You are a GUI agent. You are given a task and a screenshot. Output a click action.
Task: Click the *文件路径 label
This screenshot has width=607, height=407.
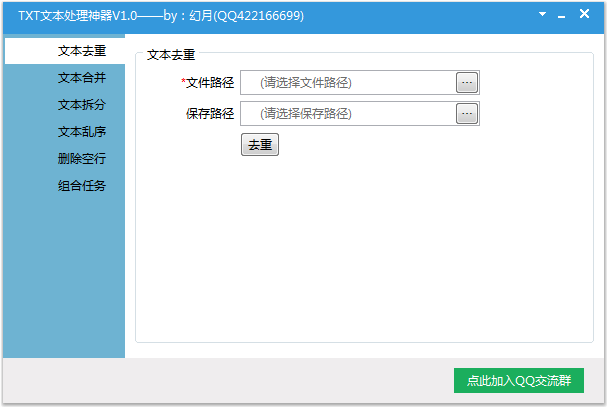pyautogui.click(x=207, y=82)
